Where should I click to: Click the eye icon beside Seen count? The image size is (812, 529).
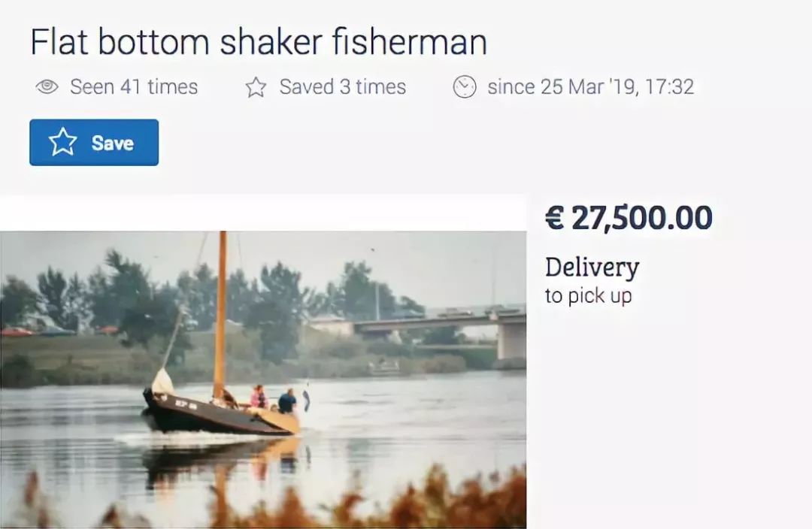tap(47, 86)
